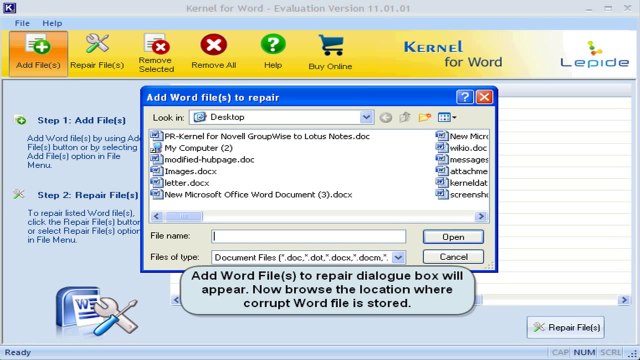Click the Word repair graphic icon

tap(97, 311)
